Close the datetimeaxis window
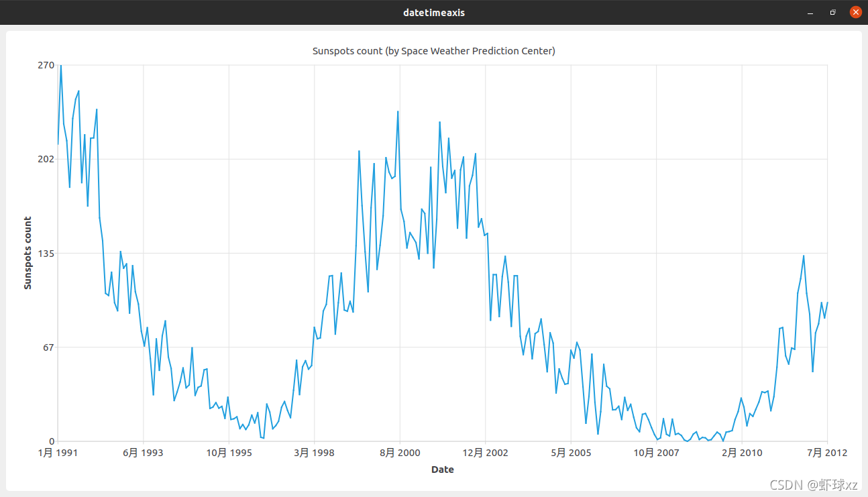Screen dimensions: 868x497 (855, 12)
